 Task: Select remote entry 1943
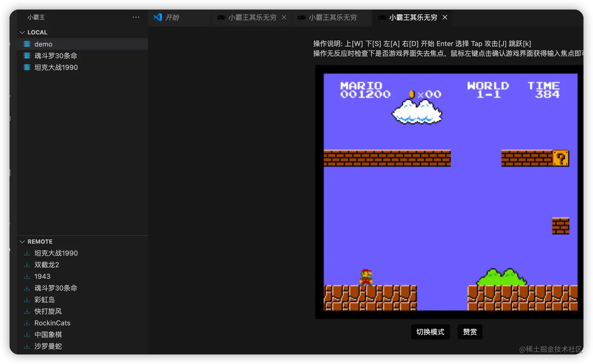83,277
